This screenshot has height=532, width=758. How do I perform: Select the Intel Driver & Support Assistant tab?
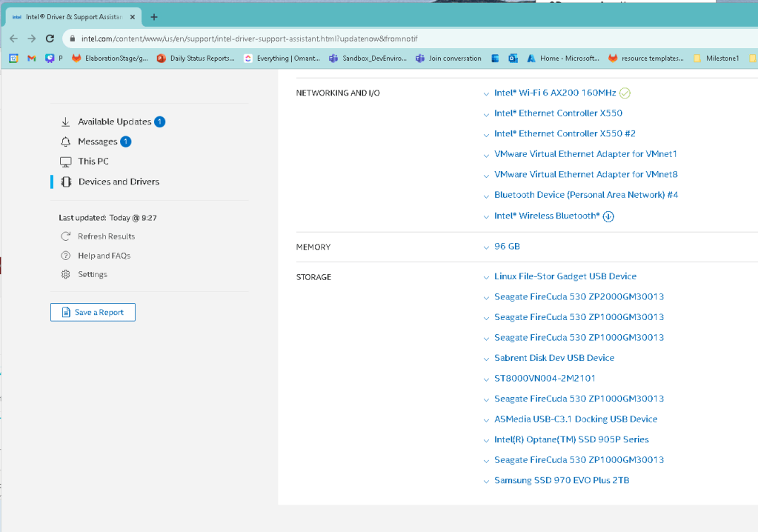[x=73, y=17]
